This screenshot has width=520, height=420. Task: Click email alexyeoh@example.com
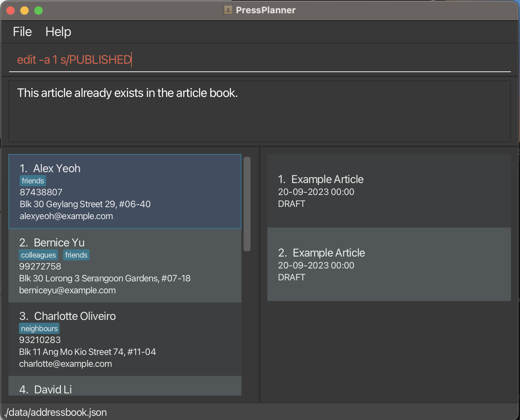[66, 216]
